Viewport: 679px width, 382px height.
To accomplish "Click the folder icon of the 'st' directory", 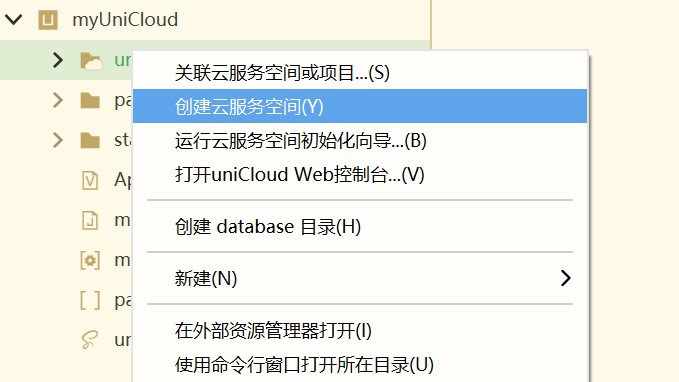I will (x=90, y=140).
